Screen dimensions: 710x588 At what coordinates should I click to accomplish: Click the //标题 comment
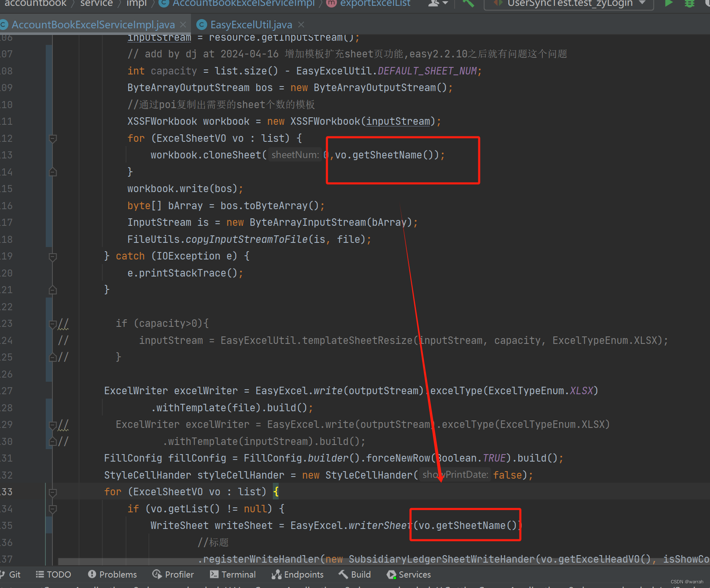tap(213, 543)
